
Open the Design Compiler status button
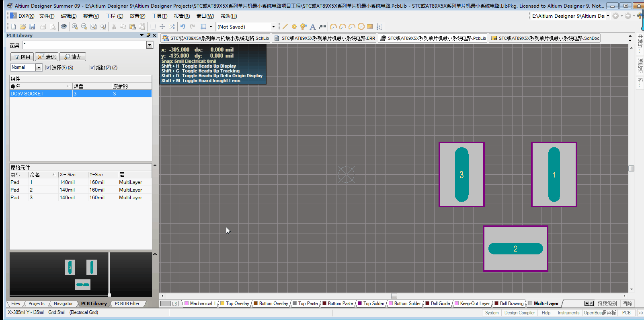519,313
